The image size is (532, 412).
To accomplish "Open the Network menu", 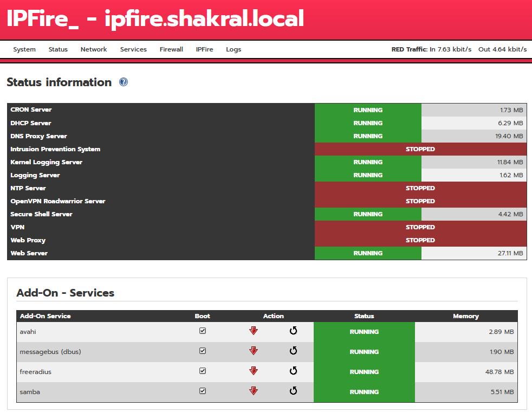I will [x=94, y=49].
